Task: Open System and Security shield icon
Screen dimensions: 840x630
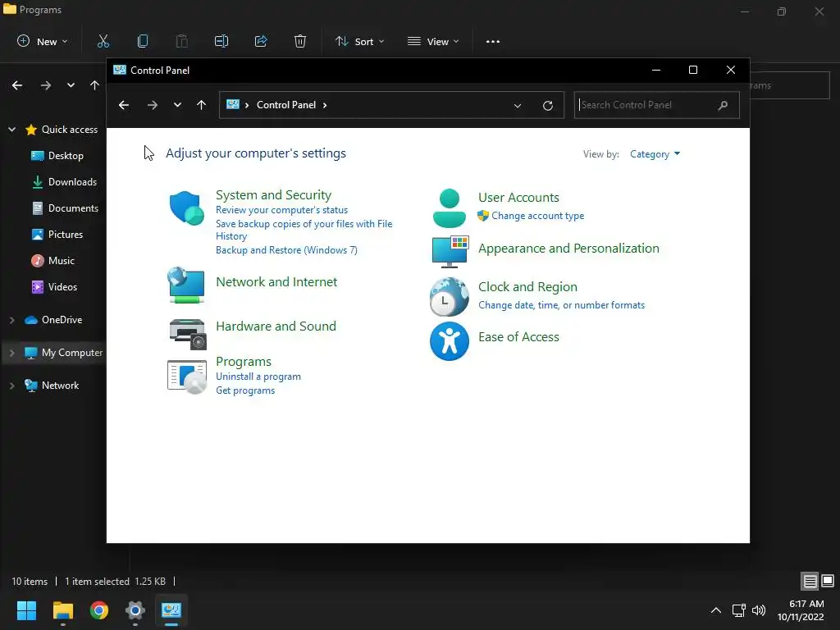Action: pyautogui.click(x=186, y=208)
